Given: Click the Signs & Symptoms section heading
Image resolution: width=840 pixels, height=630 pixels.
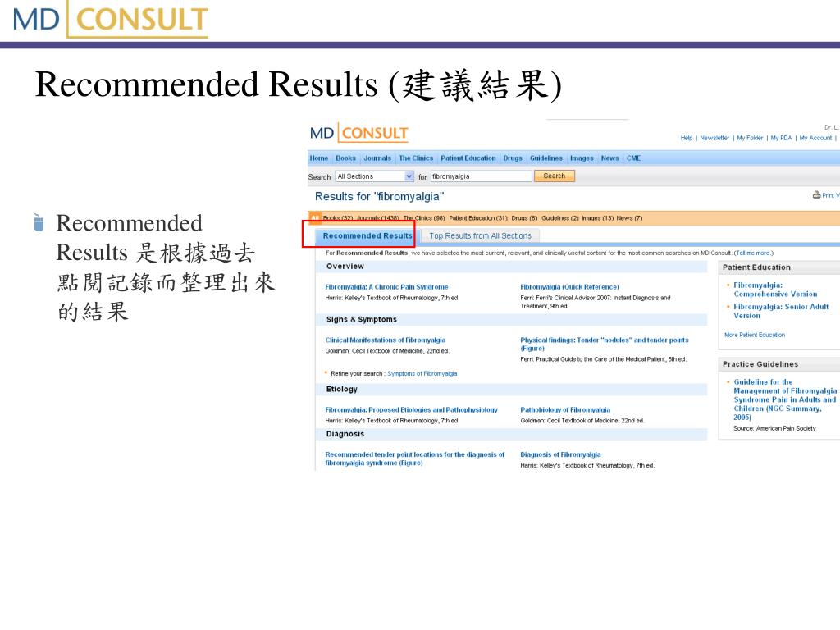Looking at the screenshot, I should (x=362, y=319).
